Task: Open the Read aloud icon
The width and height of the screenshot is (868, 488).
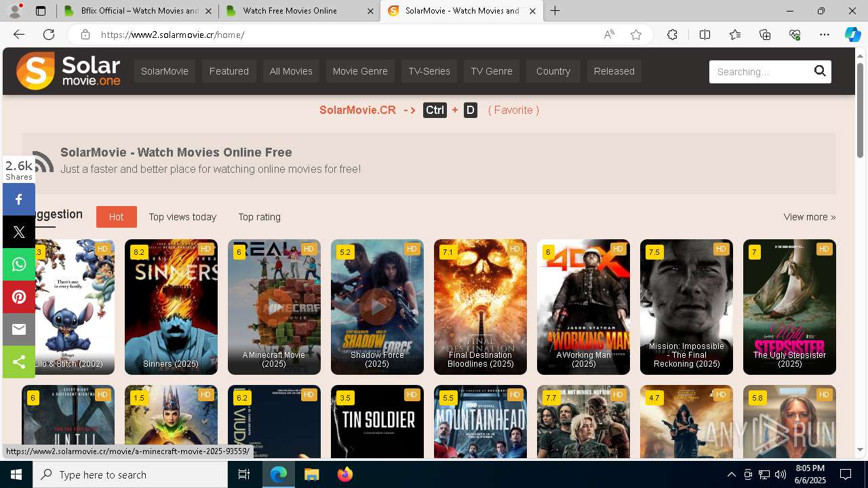Action: click(609, 35)
